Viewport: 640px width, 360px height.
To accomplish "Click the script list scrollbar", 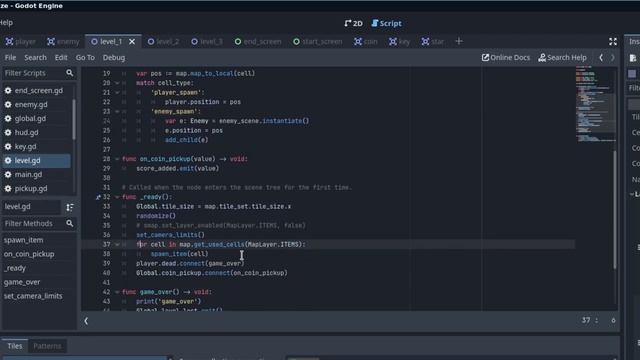I will 74,119.
